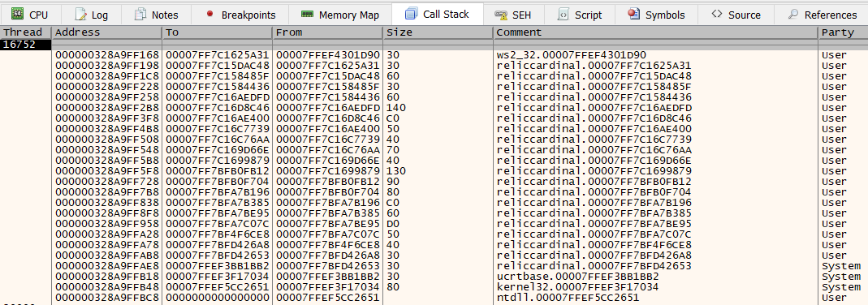
Task: Open the Breakpoints tab
Action: (x=240, y=15)
